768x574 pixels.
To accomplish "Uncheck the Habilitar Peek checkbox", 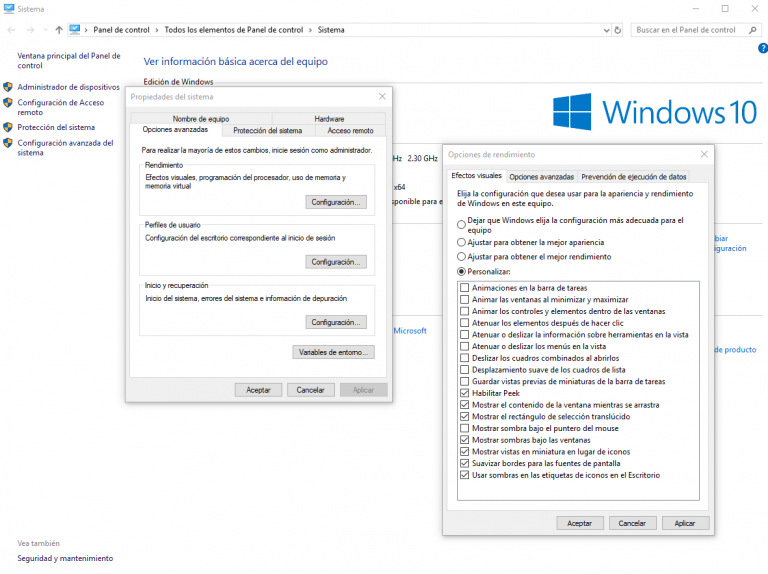I will (x=464, y=393).
